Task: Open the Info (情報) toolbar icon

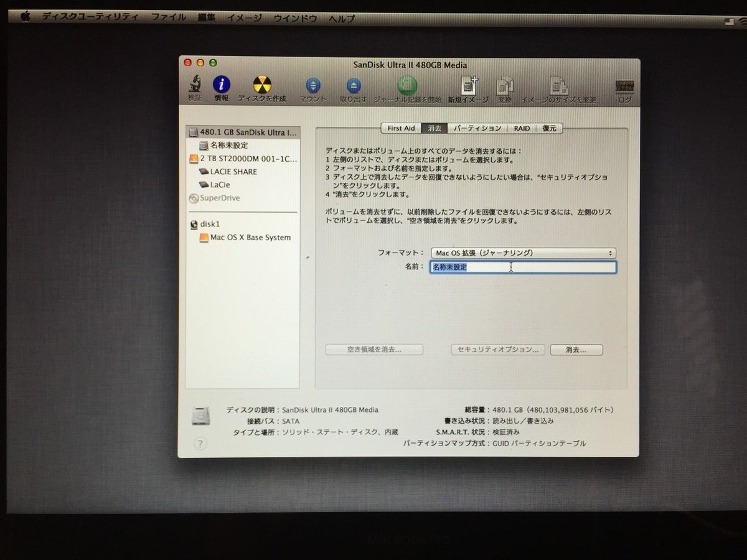Action: coord(221,85)
